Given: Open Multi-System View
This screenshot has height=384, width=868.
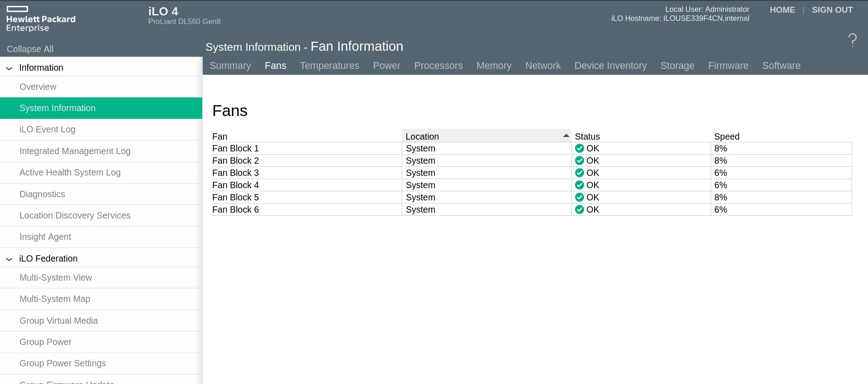Looking at the screenshot, I should [101, 277].
